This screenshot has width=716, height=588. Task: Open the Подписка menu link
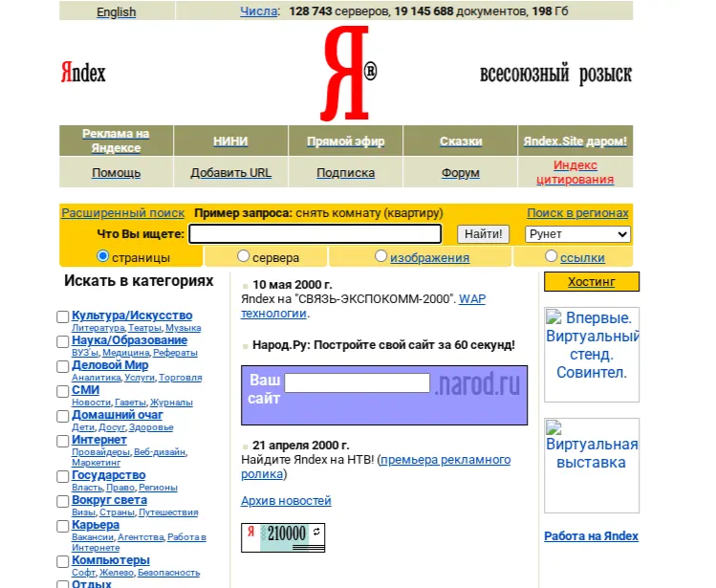pos(346,173)
